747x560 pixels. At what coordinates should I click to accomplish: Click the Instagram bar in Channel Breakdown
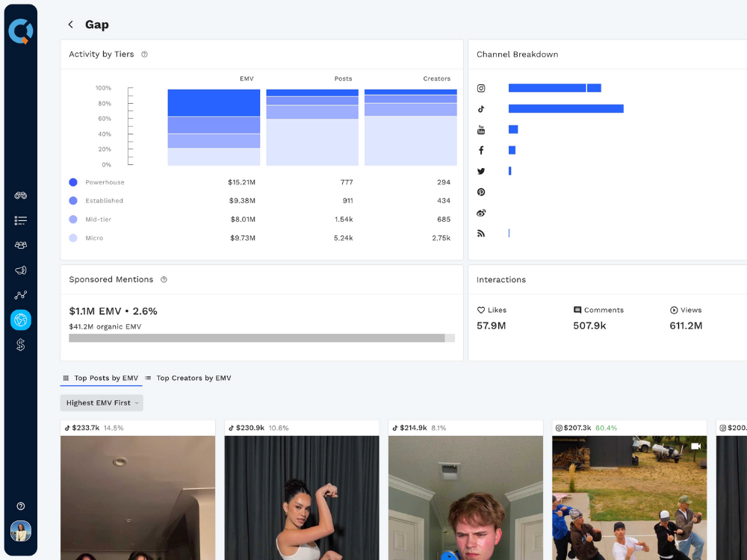pos(554,88)
